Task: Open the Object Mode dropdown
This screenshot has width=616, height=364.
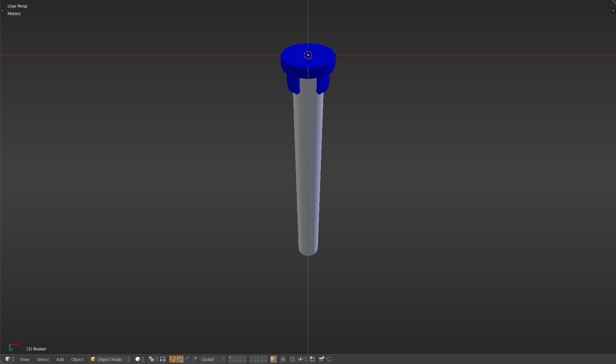Action: [x=110, y=359]
